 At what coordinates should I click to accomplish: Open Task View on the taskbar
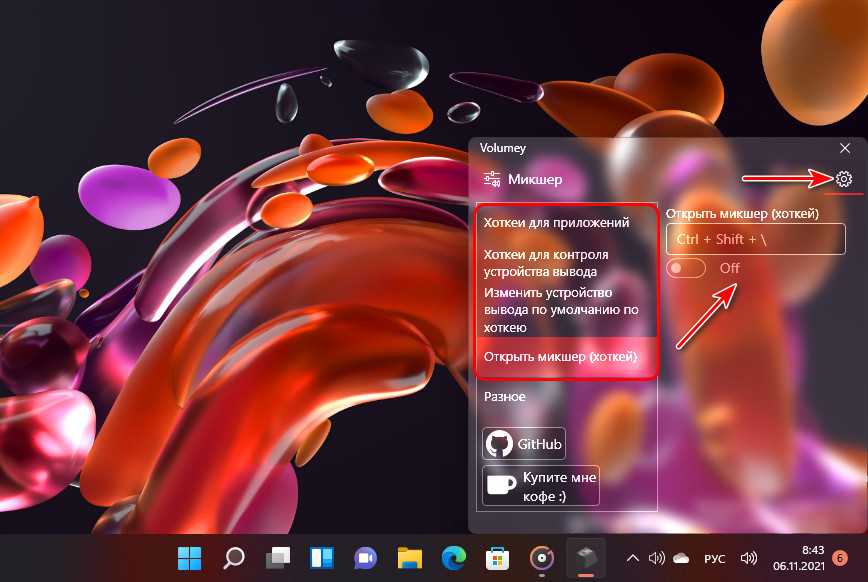[x=277, y=557]
